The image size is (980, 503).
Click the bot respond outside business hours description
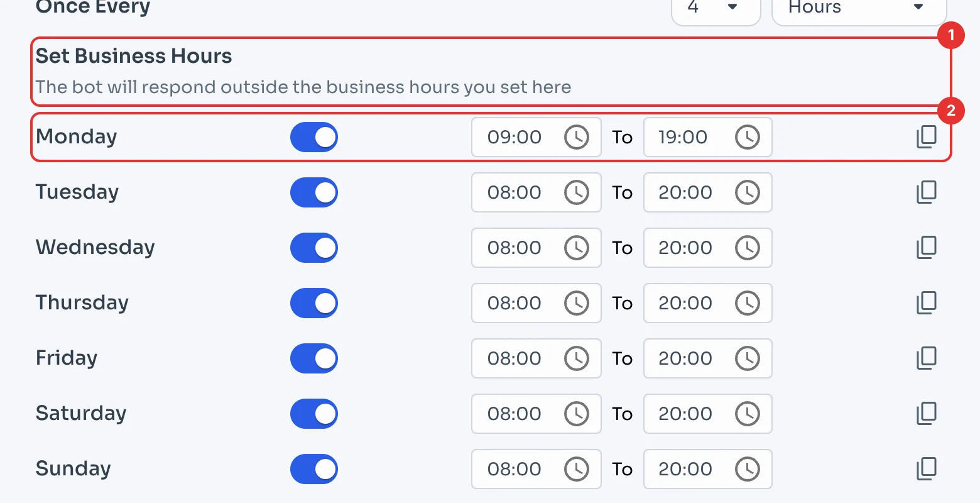303,87
